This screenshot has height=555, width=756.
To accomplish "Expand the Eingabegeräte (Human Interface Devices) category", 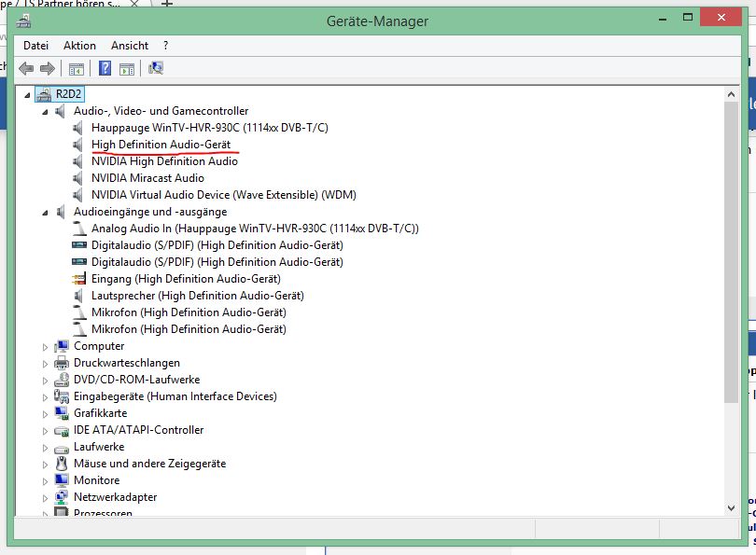I will (x=45, y=397).
